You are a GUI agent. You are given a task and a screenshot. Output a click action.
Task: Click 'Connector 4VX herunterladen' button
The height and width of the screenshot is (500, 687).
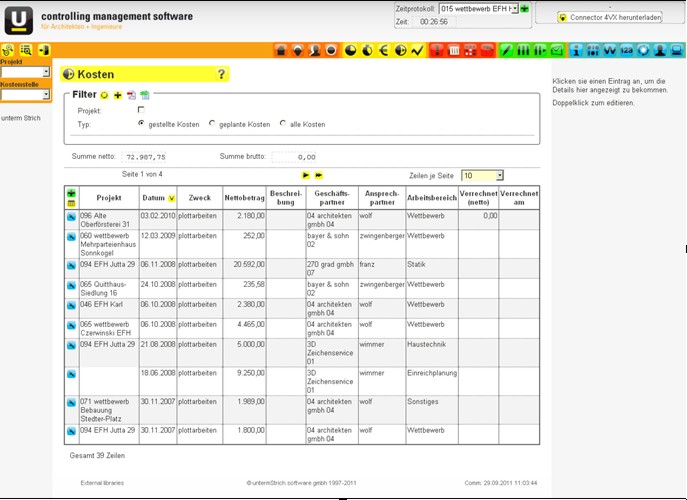pos(609,18)
